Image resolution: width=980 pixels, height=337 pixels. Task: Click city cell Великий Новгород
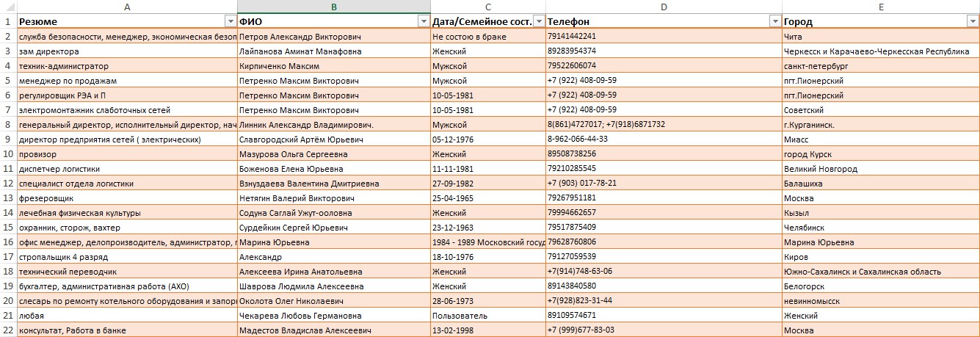pyautogui.click(x=881, y=169)
